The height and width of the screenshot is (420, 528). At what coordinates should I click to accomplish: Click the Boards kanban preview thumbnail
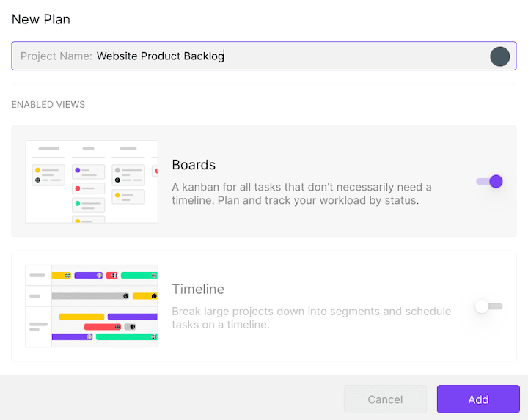[x=92, y=181]
